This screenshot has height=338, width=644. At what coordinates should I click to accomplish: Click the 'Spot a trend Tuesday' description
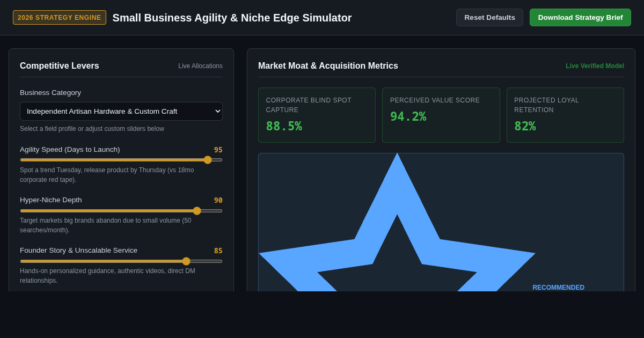coord(107,175)
